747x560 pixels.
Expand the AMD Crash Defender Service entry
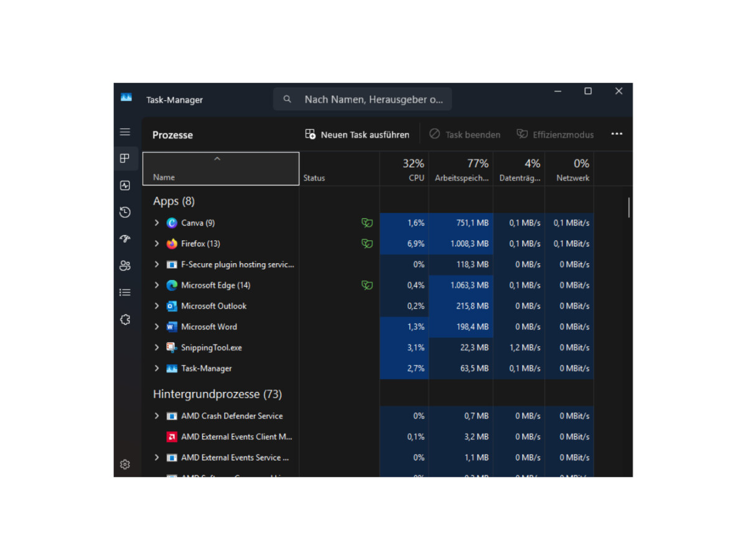156,416
